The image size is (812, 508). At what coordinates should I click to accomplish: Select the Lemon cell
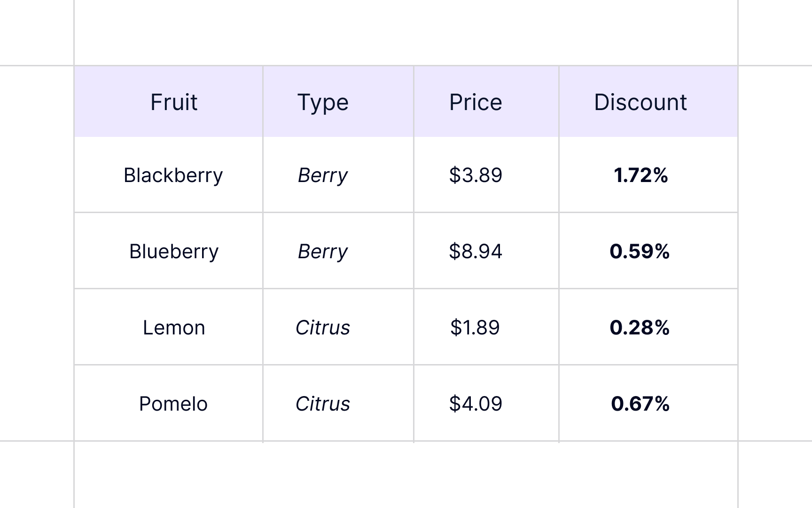coord(173,328)
